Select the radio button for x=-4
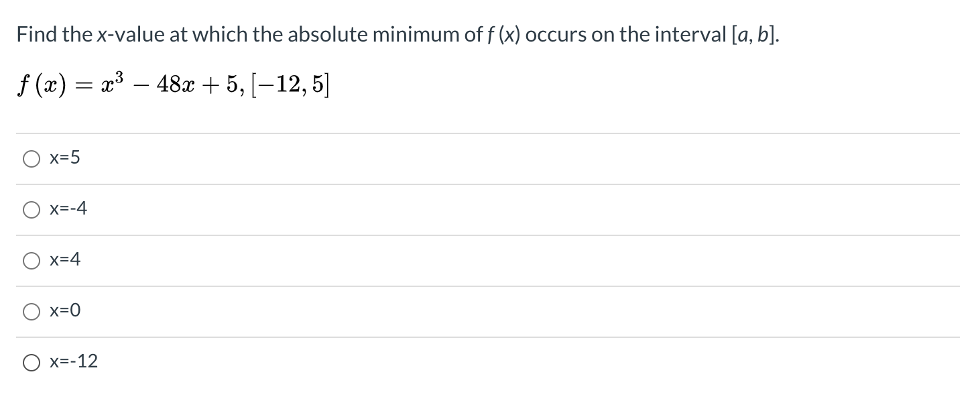980x413 pixels. coord(31,209)
